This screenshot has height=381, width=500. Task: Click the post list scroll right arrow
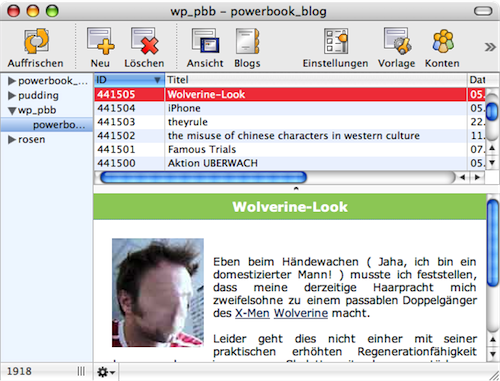(477, 177)
